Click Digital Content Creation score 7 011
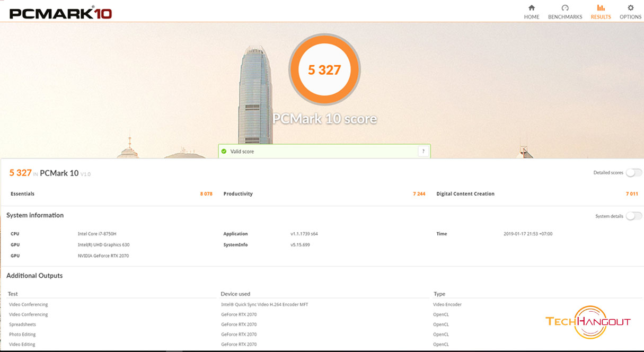644x352 pixels. 632,194
